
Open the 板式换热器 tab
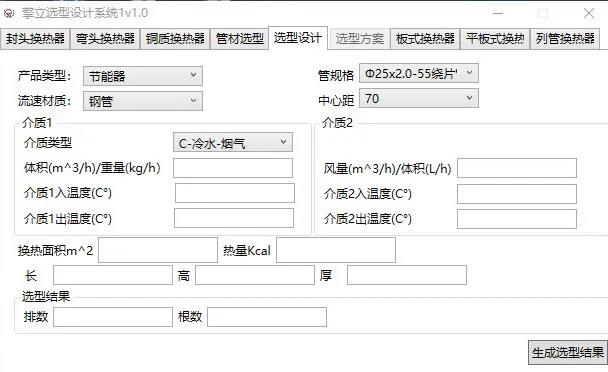[425, 39]
